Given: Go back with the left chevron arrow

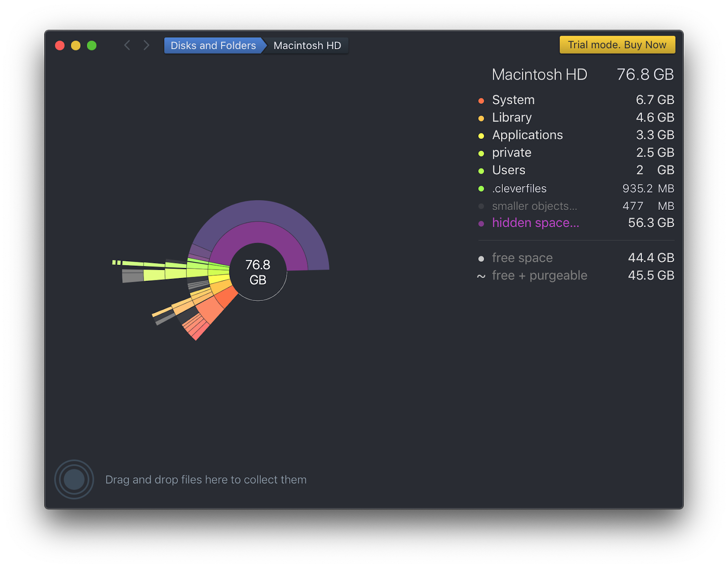Looking at the screenshot, I should [x=127, y=45].
